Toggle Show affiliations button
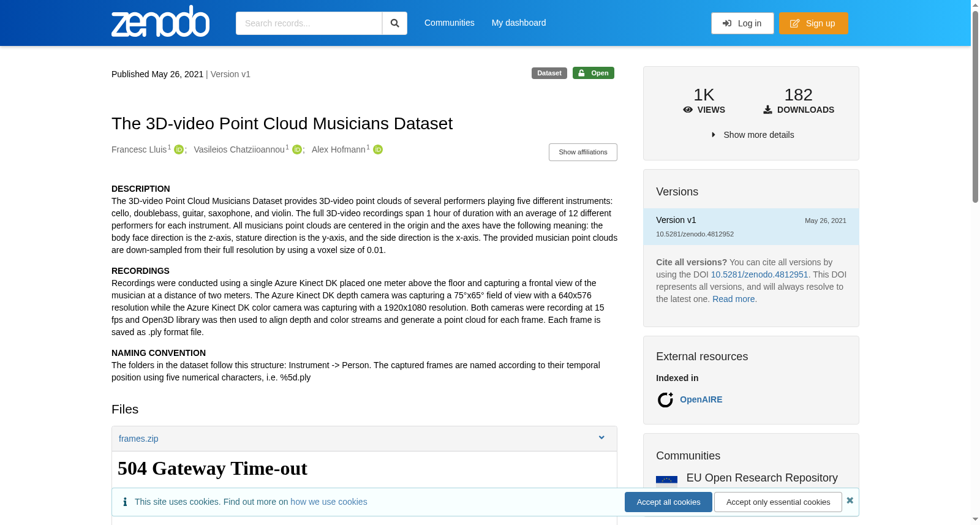The height and width of the screenshot is (525, 980). click(582, 152)
